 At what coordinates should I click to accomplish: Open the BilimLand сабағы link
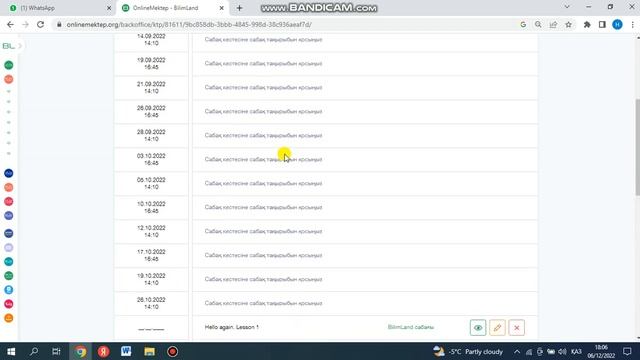[x=411, y=327]
